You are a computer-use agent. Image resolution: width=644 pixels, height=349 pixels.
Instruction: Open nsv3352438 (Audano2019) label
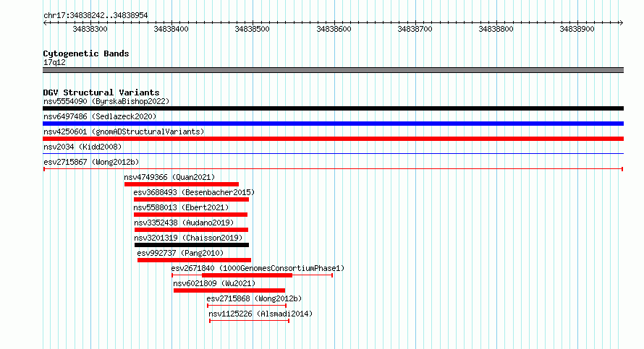coord(184,223)
